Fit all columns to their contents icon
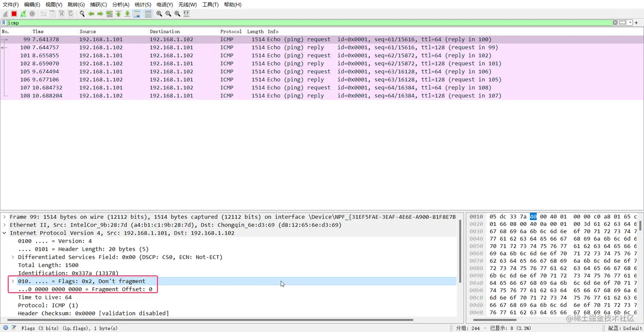The image size is (644, 332). [x=186, y=14]
